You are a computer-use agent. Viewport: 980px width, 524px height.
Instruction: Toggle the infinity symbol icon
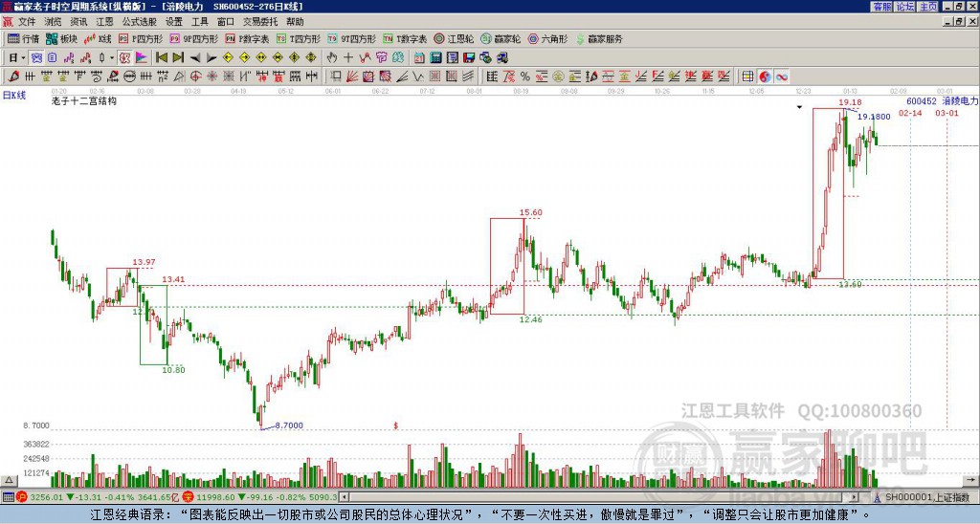point(781,76)
